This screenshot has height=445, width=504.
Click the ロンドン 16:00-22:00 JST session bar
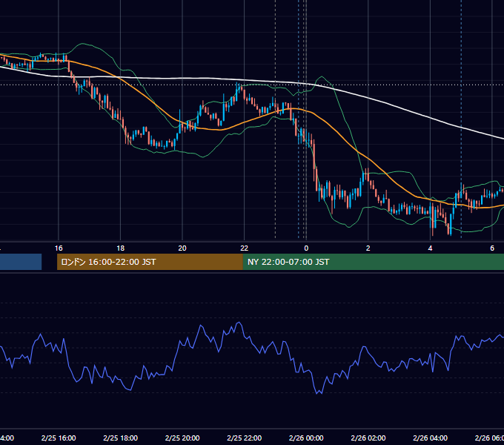pyautogui.click(x=150, y=262)
